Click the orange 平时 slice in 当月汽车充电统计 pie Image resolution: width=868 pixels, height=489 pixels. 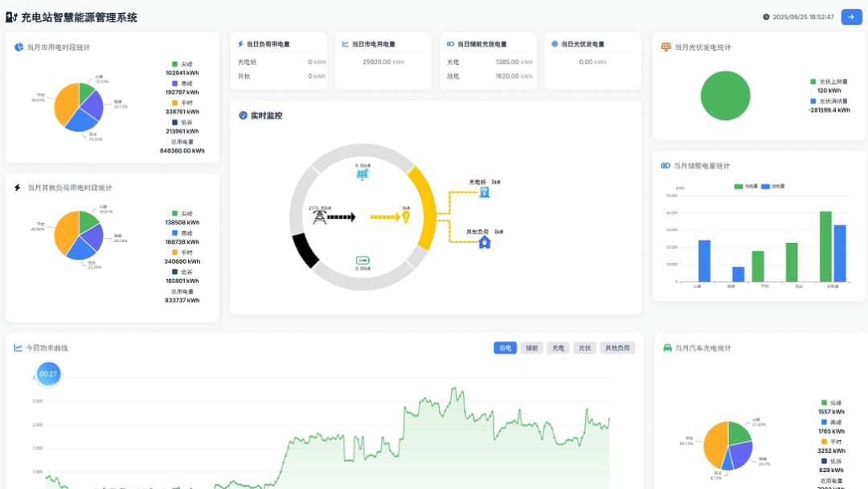point(714,443)
